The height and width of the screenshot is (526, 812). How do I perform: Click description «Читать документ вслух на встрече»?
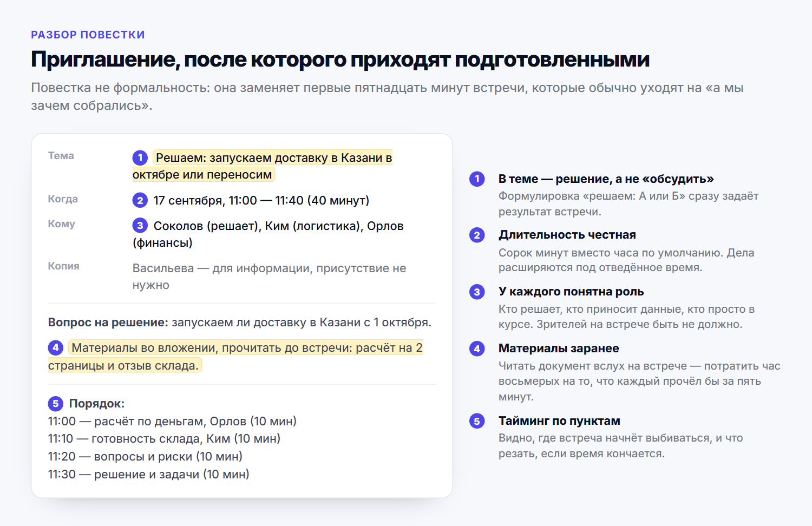[639, 382]
